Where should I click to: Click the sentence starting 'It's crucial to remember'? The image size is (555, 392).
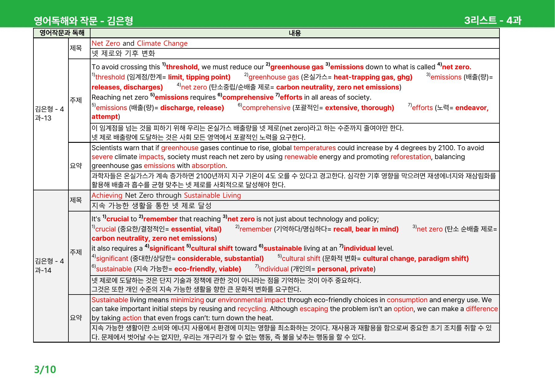[235, 219]
